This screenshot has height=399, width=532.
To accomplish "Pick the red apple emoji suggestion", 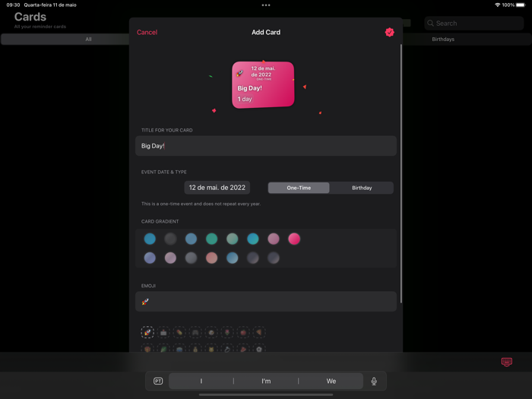I will 243,332.
